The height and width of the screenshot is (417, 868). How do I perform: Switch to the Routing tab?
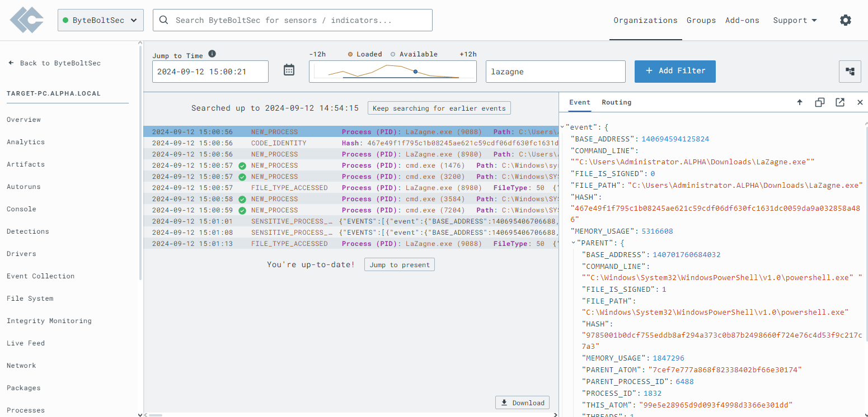pos(616,102)
